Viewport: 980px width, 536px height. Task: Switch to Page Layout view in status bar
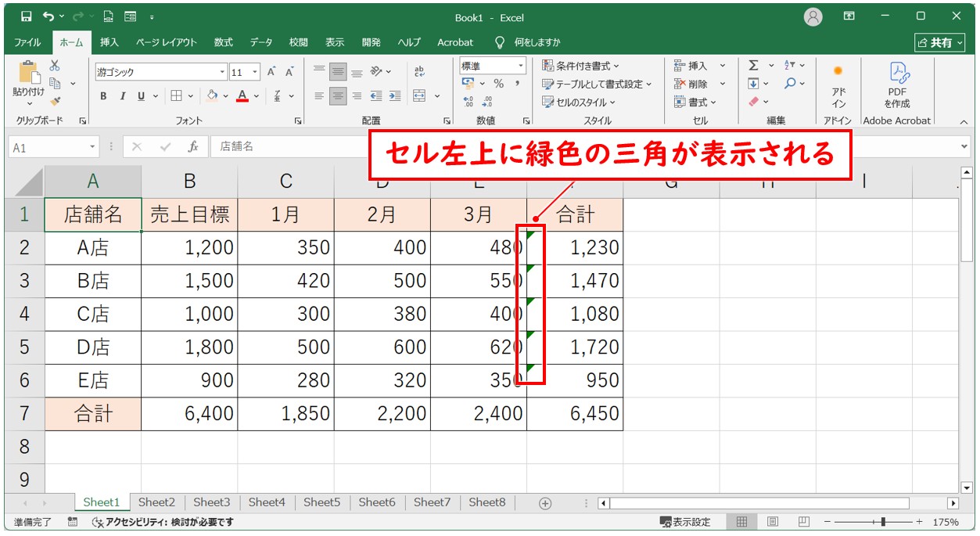(x=773, y=522)
